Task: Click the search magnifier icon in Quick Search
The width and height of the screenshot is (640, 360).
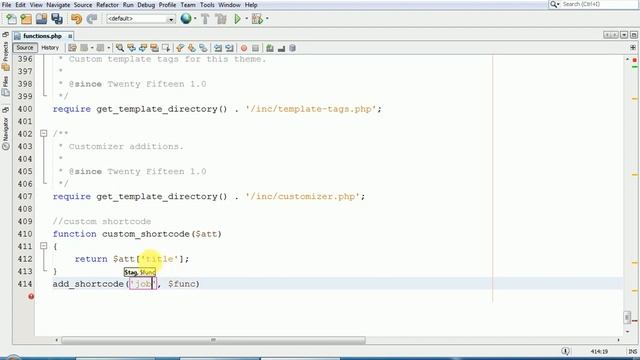Action: [553, 4]
